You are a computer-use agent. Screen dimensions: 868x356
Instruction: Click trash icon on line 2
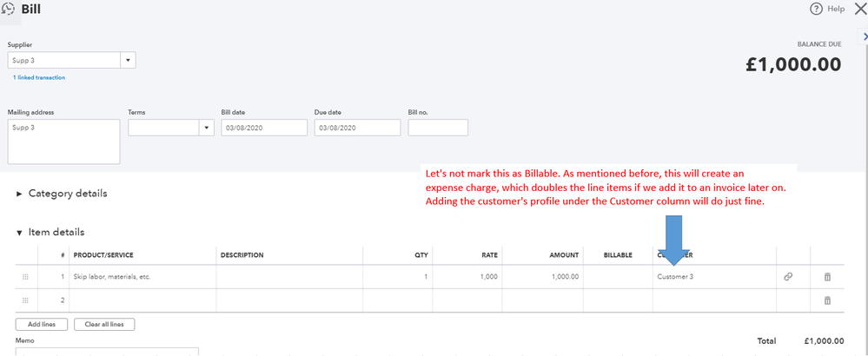pyautogui.click(x=827, y=300)
